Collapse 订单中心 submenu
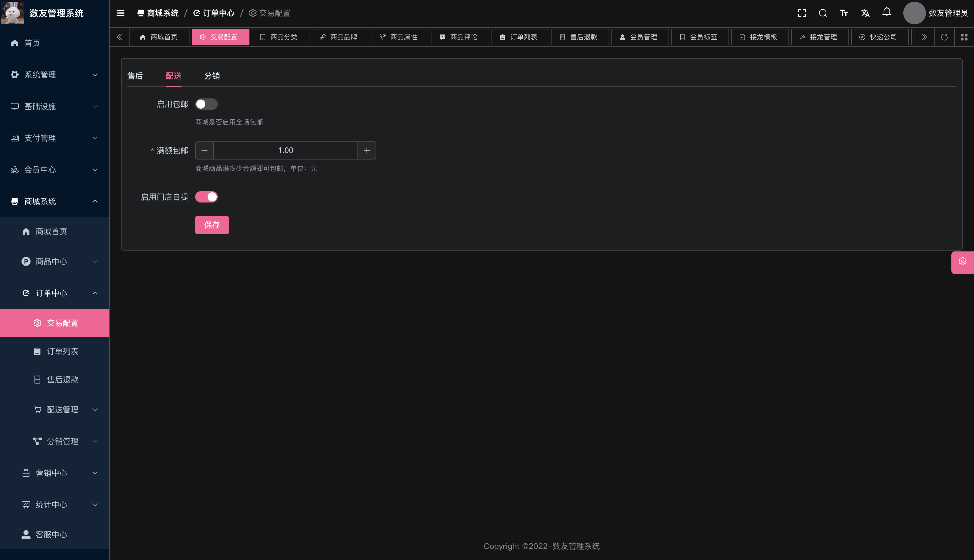Screen dimensions: 974x560 click(x=55, y=293)
